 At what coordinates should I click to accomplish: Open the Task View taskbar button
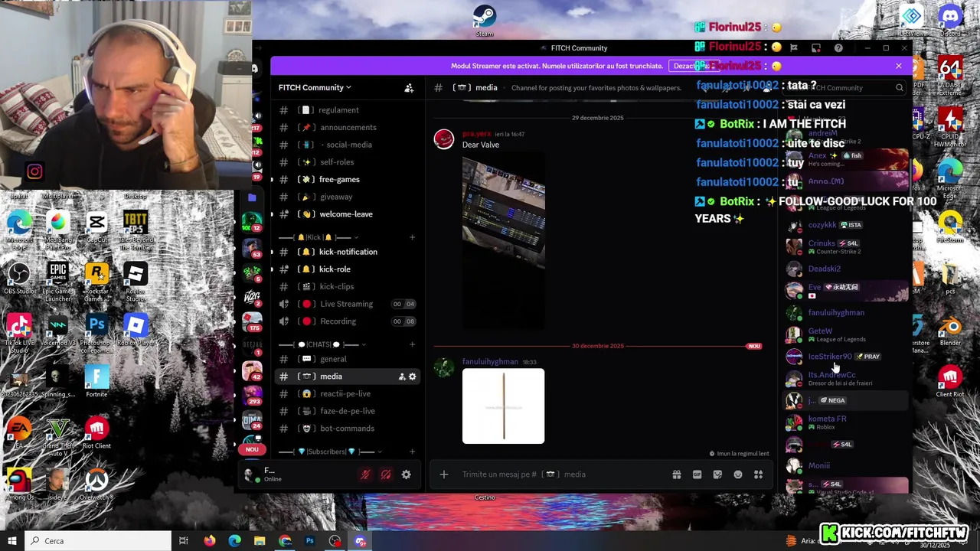184,541
